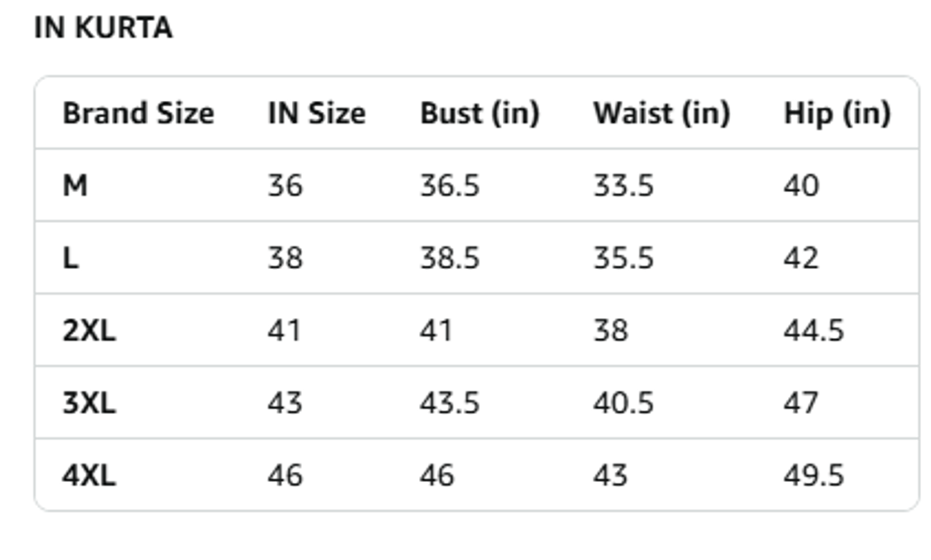Click the Waist (in) column header
Image resolution: width=931 pixels, height=560 pixels.
pos(662,113)
